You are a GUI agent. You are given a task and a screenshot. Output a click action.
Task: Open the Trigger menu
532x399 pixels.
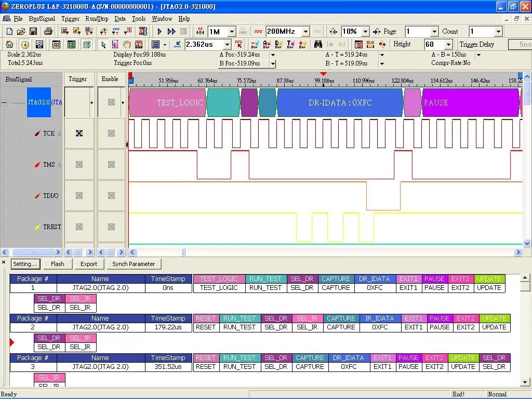pyautogui.click(x=70, y=19)
